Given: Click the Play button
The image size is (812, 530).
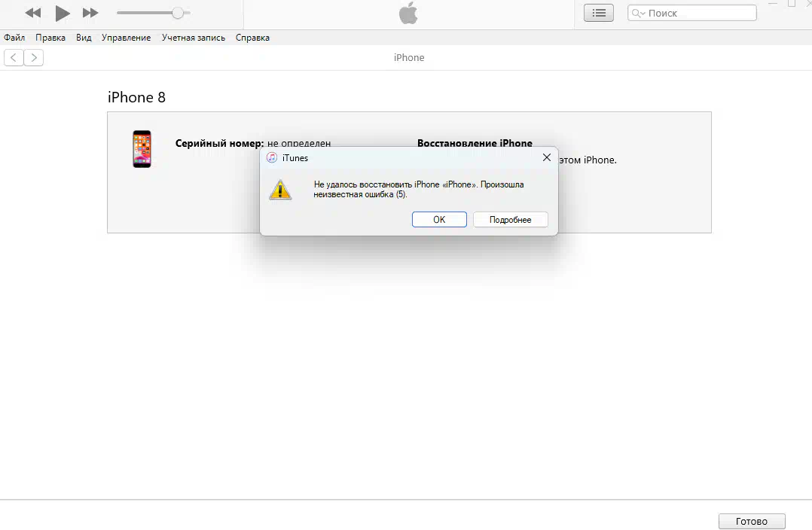Looking at the screenshot, I should tap(62, 13).
